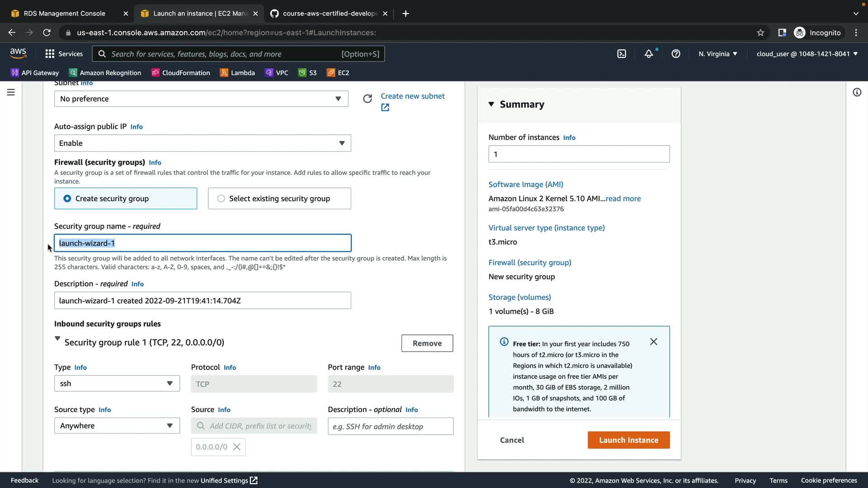Select the Create security group radio
Image resolution: width=868 pixels, height=488 pixels.
click(x=67, y=199)
